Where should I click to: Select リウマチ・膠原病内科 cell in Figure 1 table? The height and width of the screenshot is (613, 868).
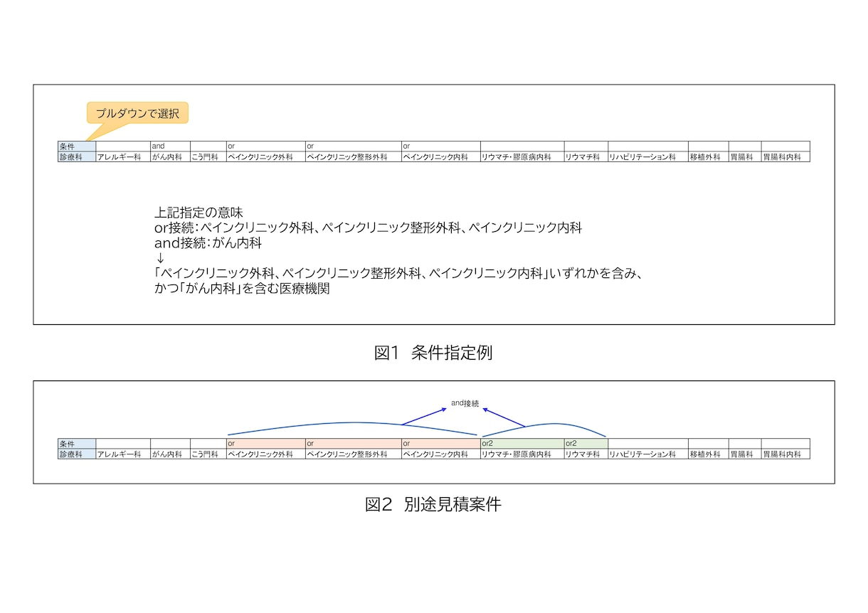(x=522, y=156)
